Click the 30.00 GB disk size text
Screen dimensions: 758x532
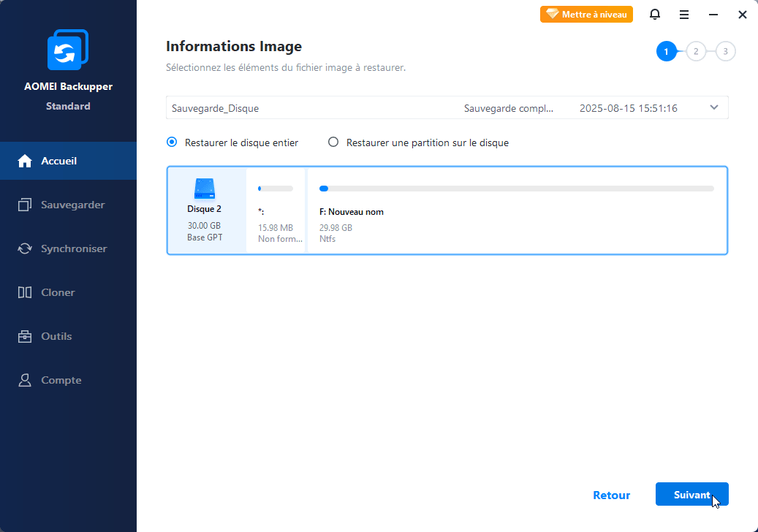coord(205,226)
